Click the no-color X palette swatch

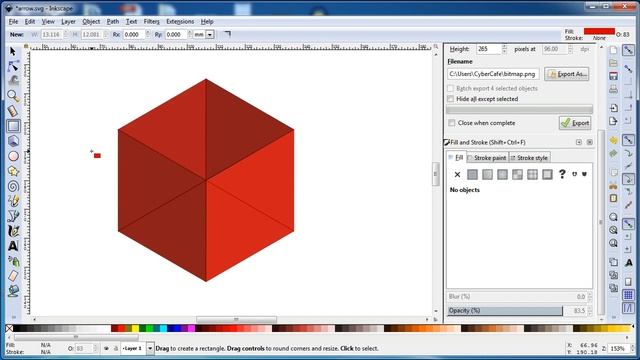[x=9, y=329]
